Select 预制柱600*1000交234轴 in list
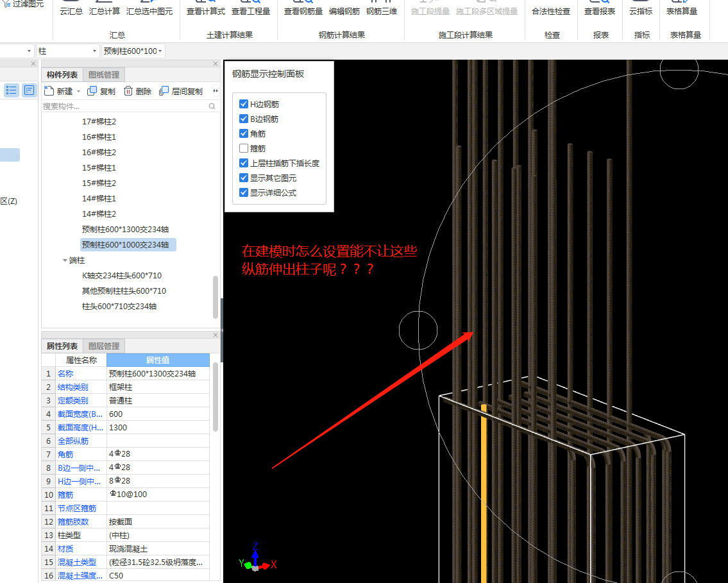Viewport: 728px width, 583px height. [125, 244]
